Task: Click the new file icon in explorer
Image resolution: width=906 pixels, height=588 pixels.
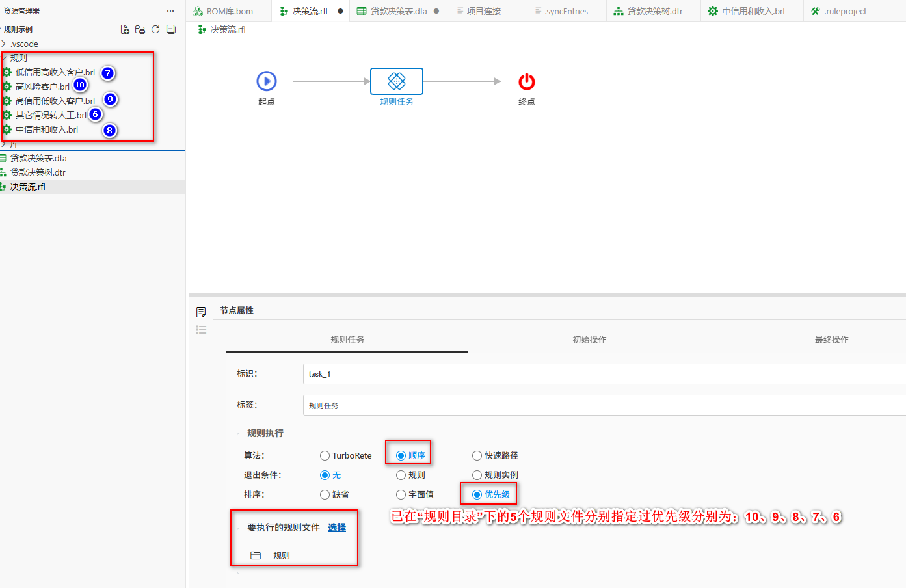Action: click(125, 29)
